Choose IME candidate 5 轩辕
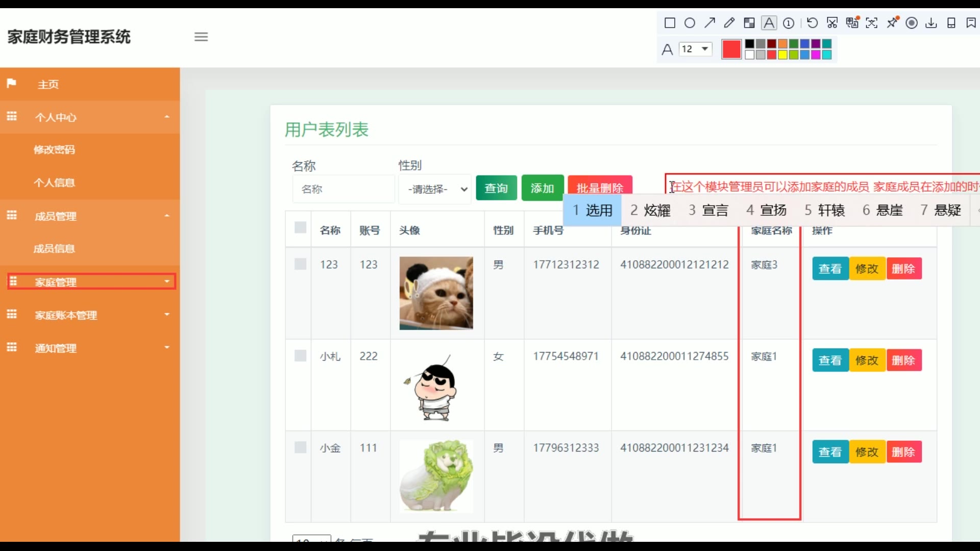 coord(824,210)
